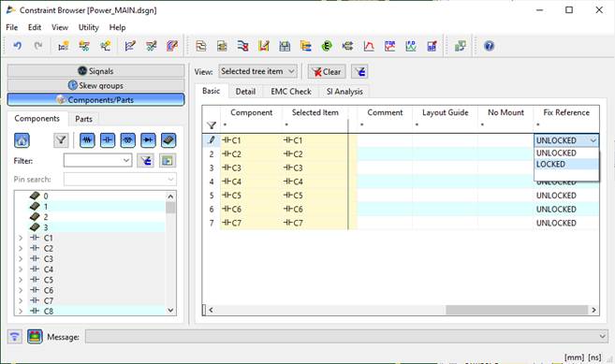Click the funnel icon in the table header corner
Screen dimensions: 615x364
212,125
